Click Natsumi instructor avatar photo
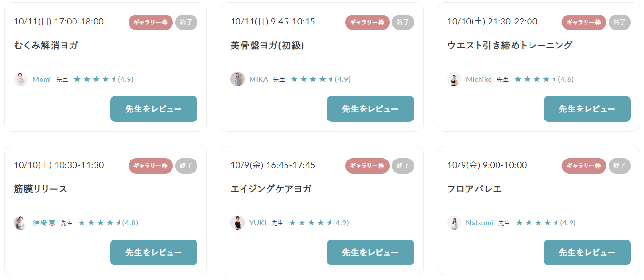Screen dimensions: 644x280 [454, 223]
